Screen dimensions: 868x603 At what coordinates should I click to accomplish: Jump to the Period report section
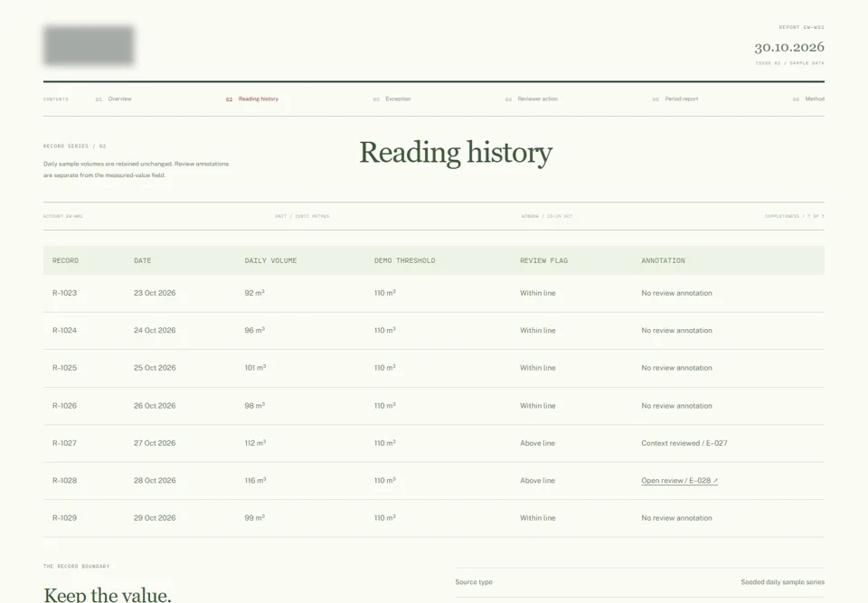click(x=675, y=99)
